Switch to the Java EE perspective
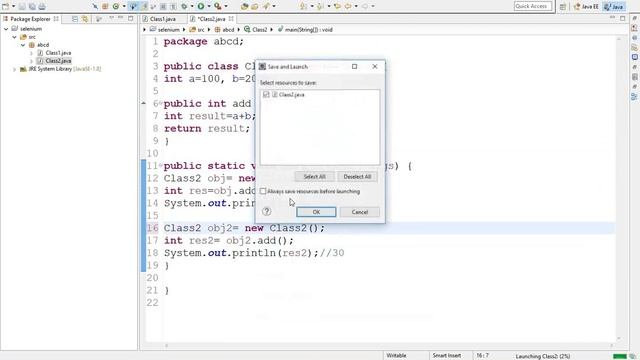Screen dimensions: 640x360 [587, 7]
